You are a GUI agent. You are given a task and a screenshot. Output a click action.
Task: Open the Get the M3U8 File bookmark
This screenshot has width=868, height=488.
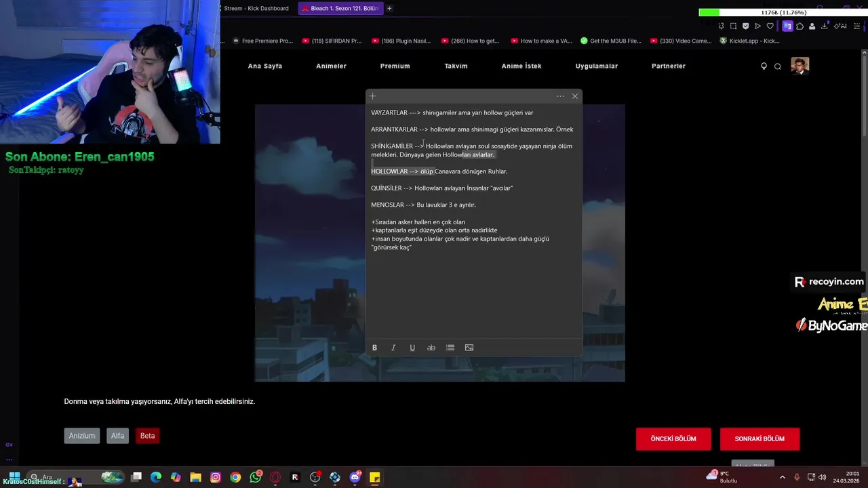coord(611,41)
